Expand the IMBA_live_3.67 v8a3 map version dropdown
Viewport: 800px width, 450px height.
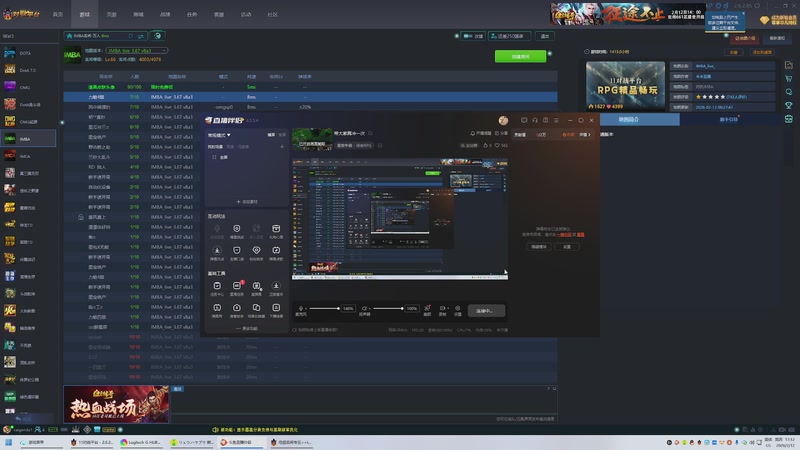click(136, 51)
